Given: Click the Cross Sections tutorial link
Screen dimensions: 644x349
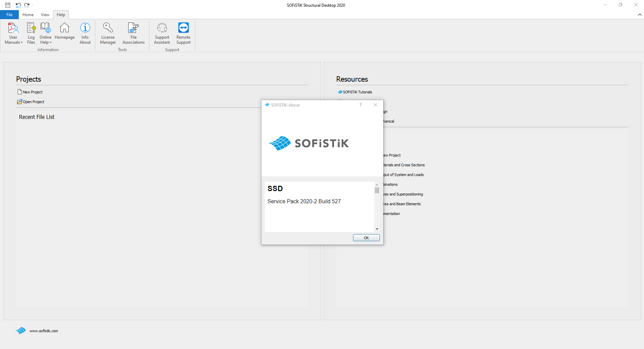Looking at the screenshot, I should [x=404, y=165].
